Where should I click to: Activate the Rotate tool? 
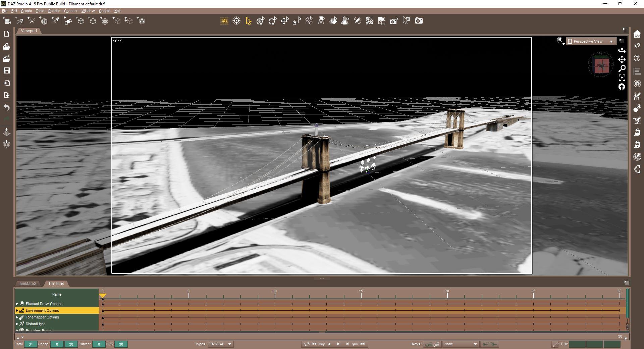pos(272,21)
